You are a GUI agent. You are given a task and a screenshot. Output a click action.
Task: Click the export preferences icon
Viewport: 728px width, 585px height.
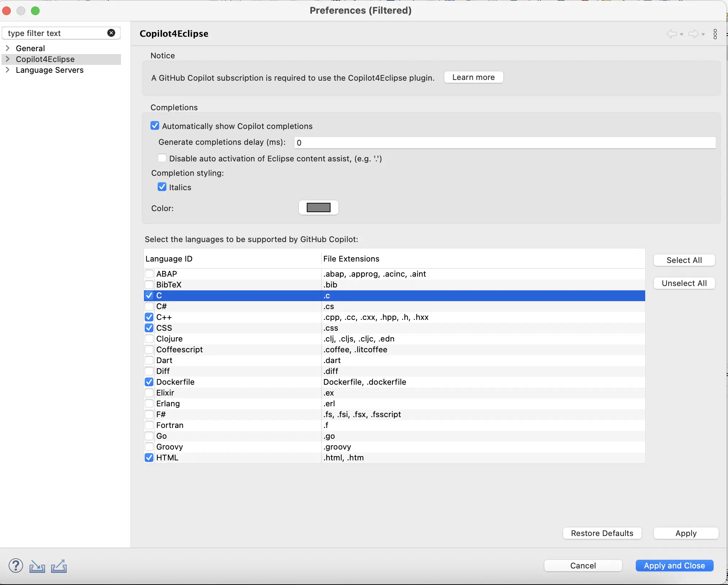point(59,566)
